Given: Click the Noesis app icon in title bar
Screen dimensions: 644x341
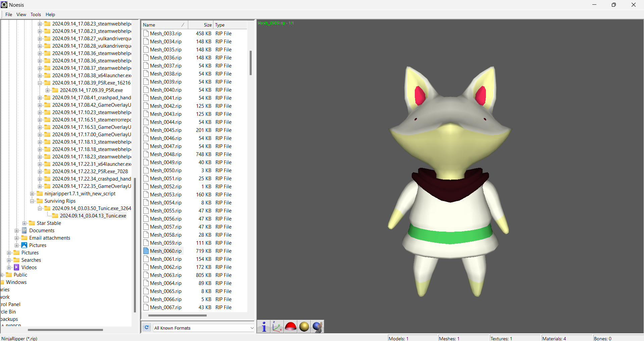Looking at the screenshot, I should [x=4, y=5].
